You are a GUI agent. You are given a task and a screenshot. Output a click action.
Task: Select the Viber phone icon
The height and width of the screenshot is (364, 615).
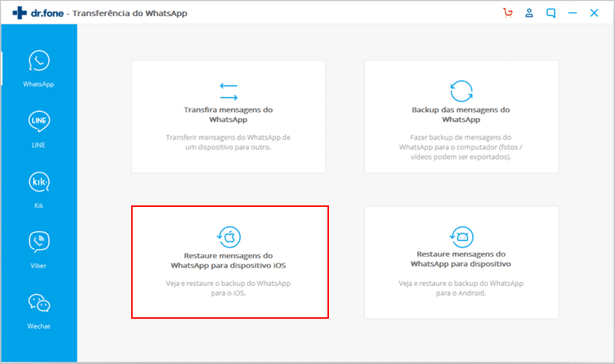pos(38,241)
